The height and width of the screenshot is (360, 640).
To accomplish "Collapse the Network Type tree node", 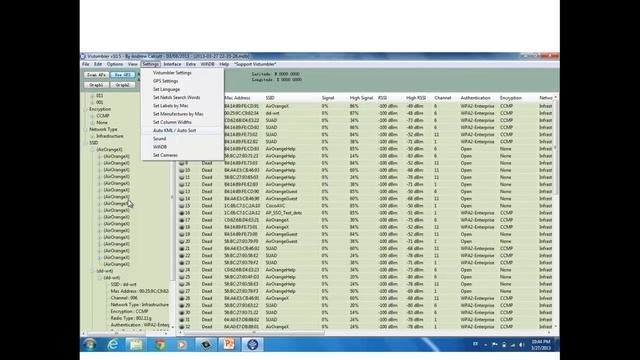I will click(x=85, y=129).
